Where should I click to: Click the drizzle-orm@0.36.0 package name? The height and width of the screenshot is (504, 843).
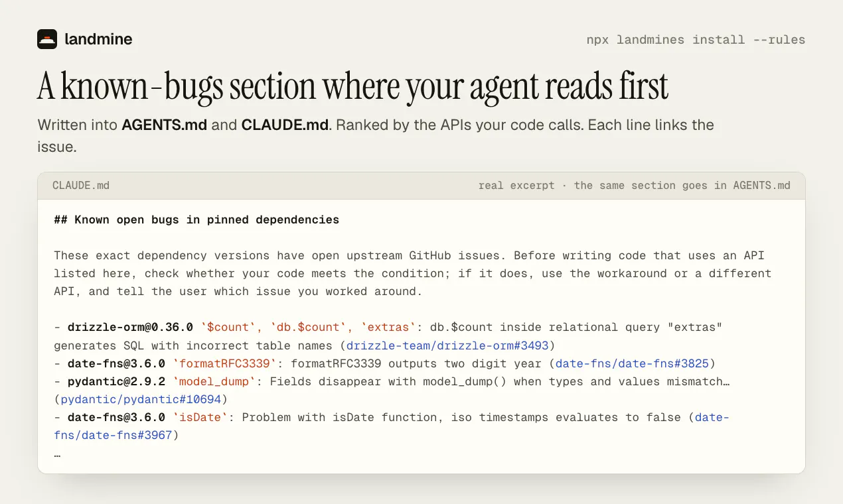coord(130,328)
